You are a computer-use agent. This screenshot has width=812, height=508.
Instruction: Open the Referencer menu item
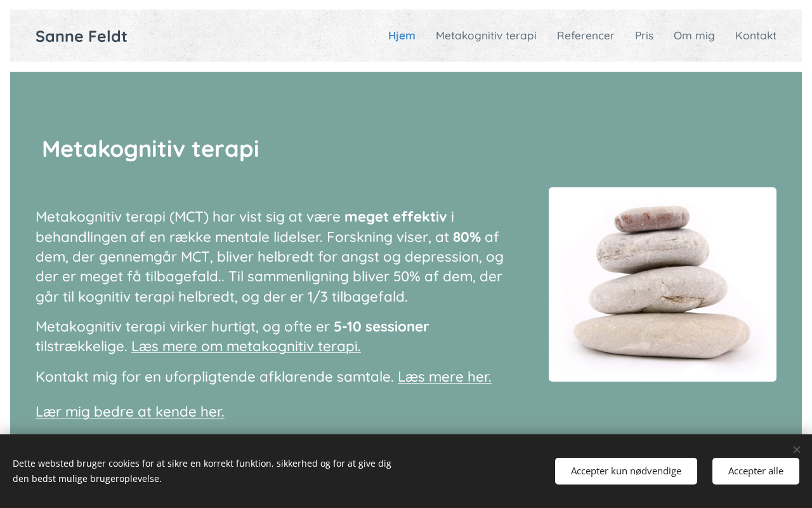coord(586,36)
